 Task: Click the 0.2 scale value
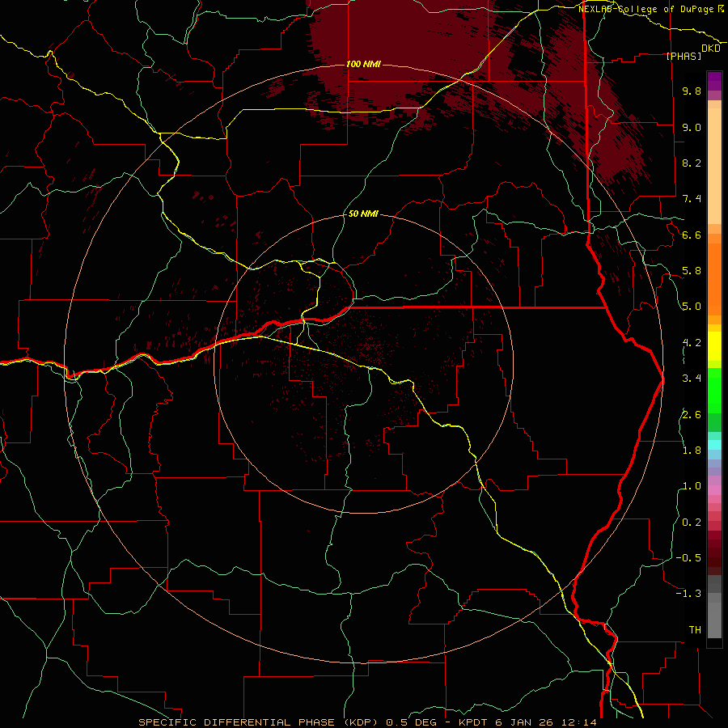tap(692, 523)
